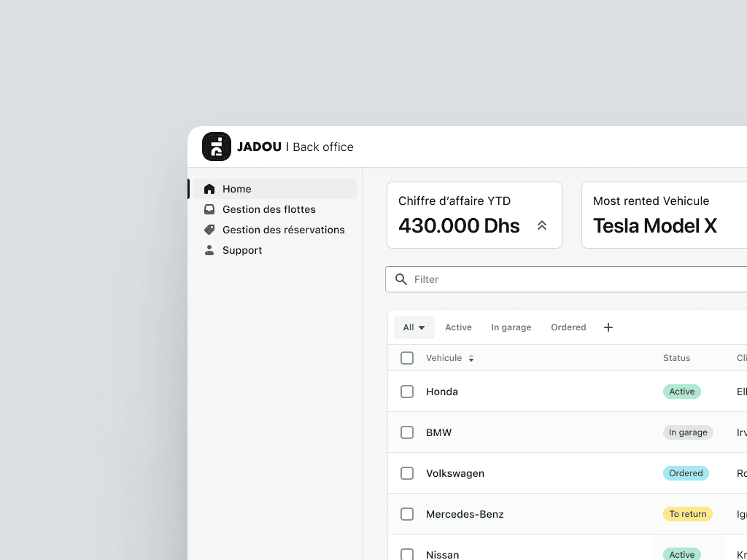The width and height of the screenshot is (747, 560).
Task: Click the double chevron up trend icon
Action: tap(542, 226)
